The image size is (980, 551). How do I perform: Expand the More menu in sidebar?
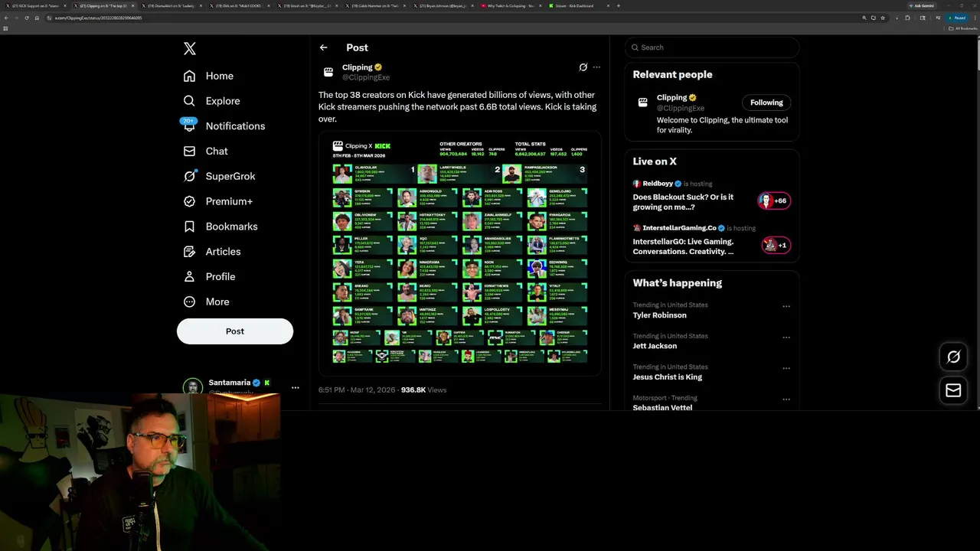207,302
